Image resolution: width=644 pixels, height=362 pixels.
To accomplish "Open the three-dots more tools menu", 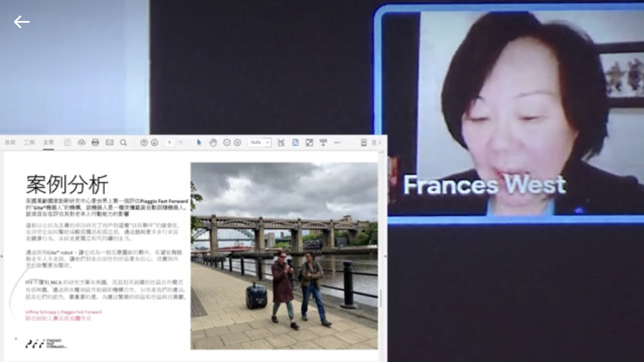I will tap(337, 143).
